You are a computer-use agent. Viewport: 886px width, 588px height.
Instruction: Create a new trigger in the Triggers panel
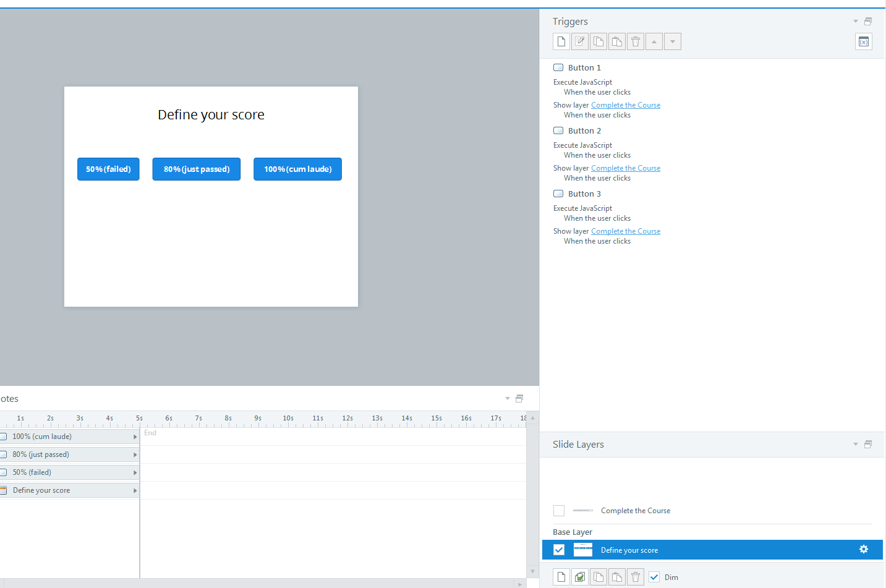(561, 41)
